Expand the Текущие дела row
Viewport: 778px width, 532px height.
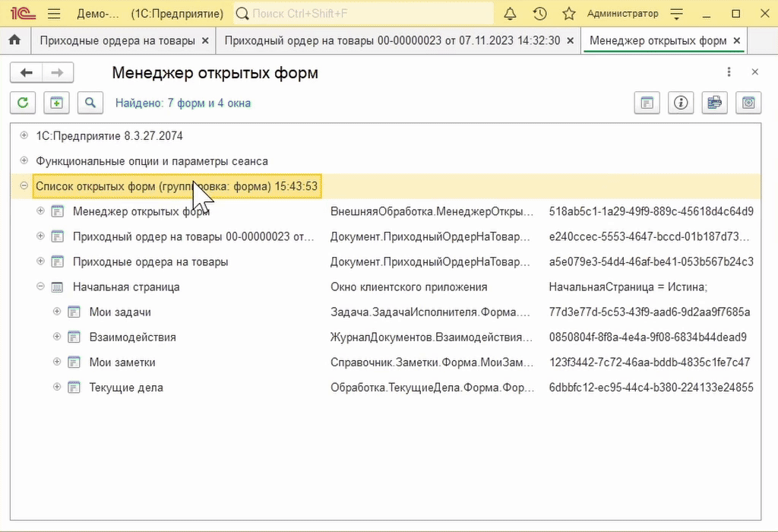coord(57,387)
